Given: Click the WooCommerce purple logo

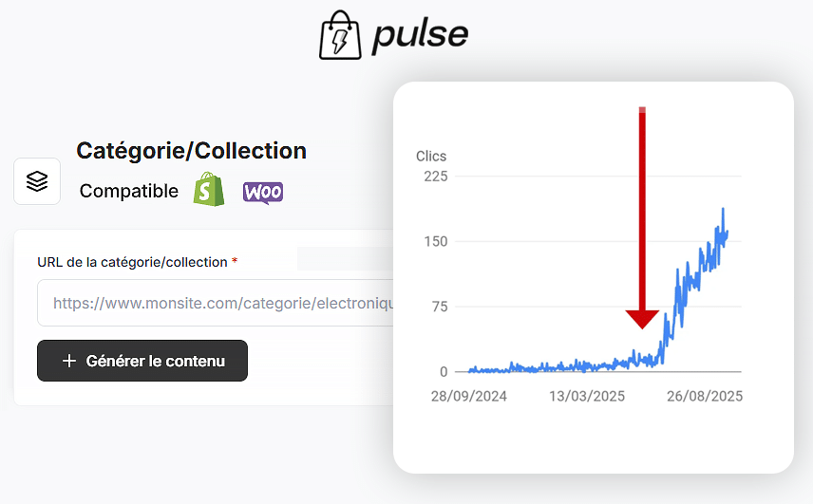Looking at the screenshot, I should click(x=263, y=192).
